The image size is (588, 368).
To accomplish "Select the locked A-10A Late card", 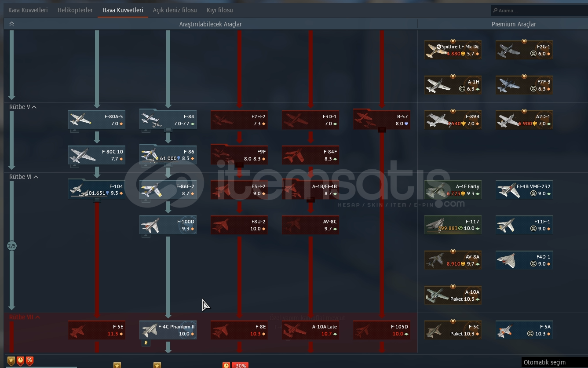I will [310, 330].
